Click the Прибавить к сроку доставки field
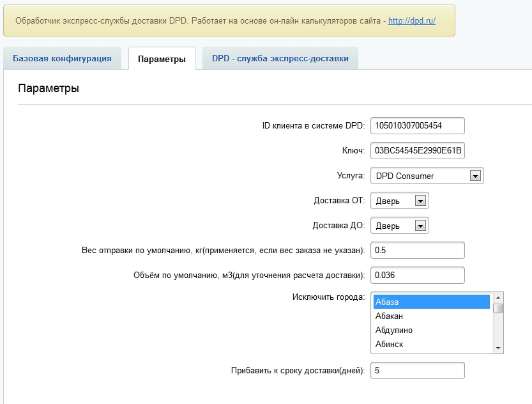The width and height of the screenshot is (532, 404). click(x=417, y=371)
